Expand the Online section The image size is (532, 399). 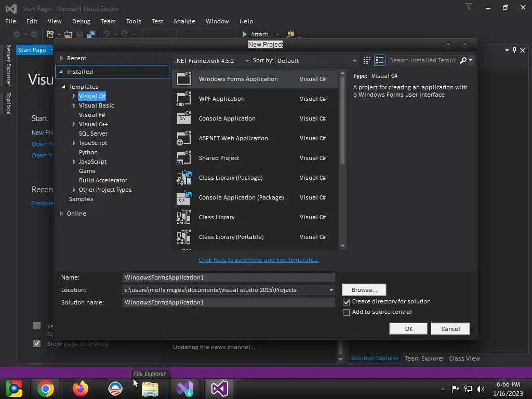61,214
